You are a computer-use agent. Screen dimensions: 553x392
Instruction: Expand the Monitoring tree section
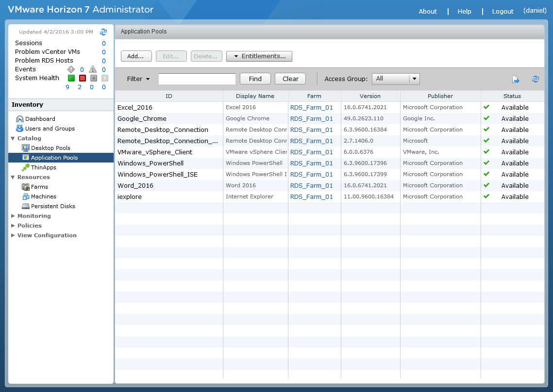coord(13,216)
